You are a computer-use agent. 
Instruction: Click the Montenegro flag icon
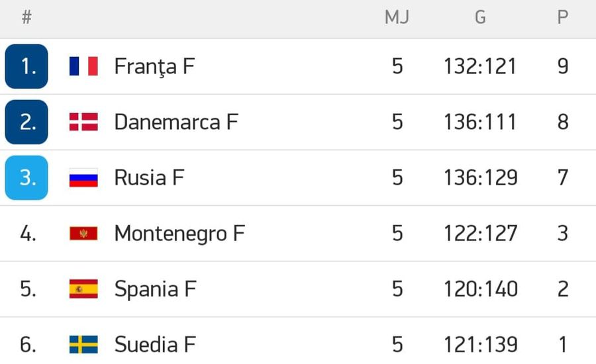click(x=83, y=234)
